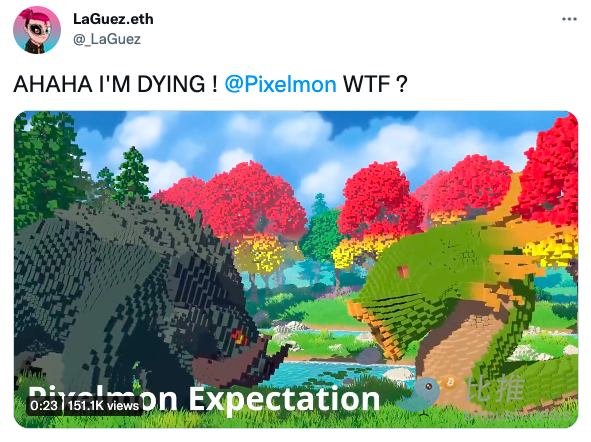Click the orange Bitcoin coin icon
Screen dimensions: 591x442
[x=450, y=382]
